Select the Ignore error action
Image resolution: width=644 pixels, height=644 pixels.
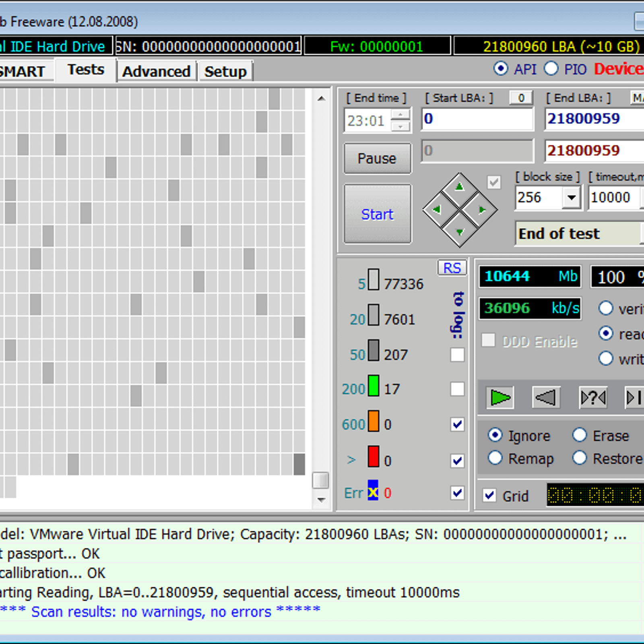coord(495,435)
